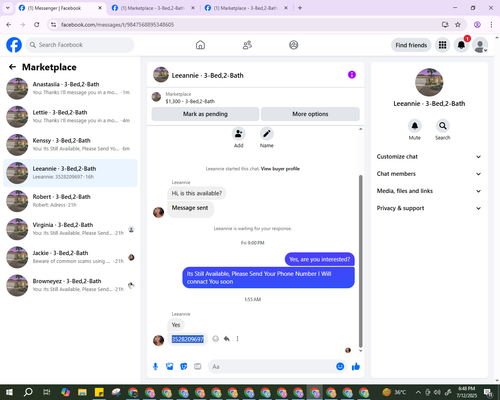
Task: Expand Chat members section
Action: 429,174
